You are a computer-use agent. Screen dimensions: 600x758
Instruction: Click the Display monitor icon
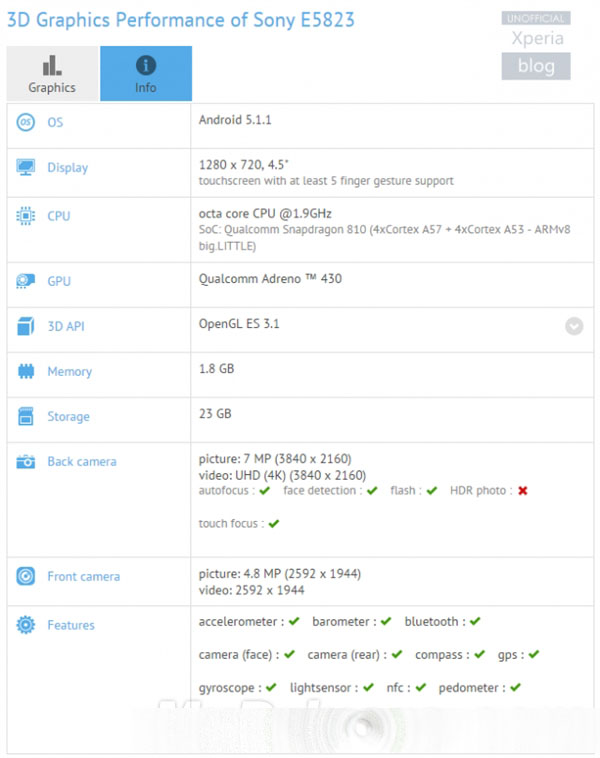pyautogui.click(x=26, y=167)
